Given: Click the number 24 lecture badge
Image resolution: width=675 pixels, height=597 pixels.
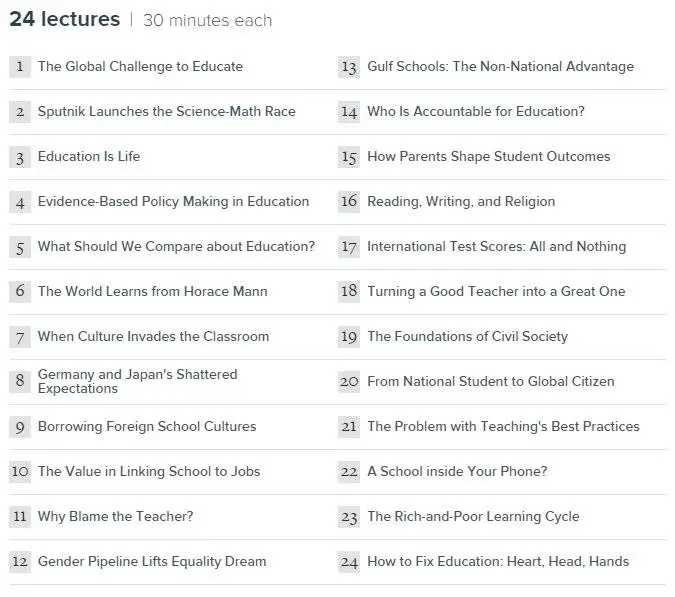Looking at the screenshot, I should [x=349, y=562].
